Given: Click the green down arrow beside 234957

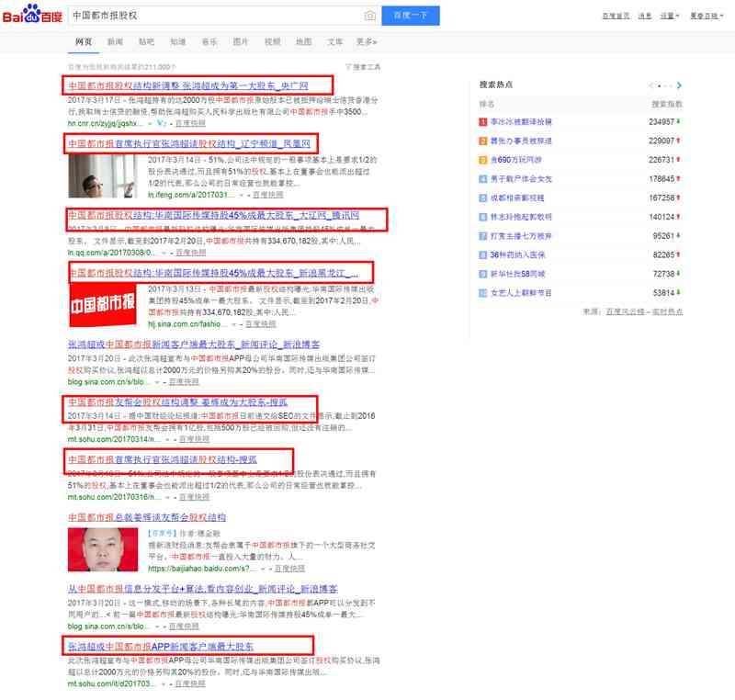Looking at the screenshot, I should pos(677,120).
